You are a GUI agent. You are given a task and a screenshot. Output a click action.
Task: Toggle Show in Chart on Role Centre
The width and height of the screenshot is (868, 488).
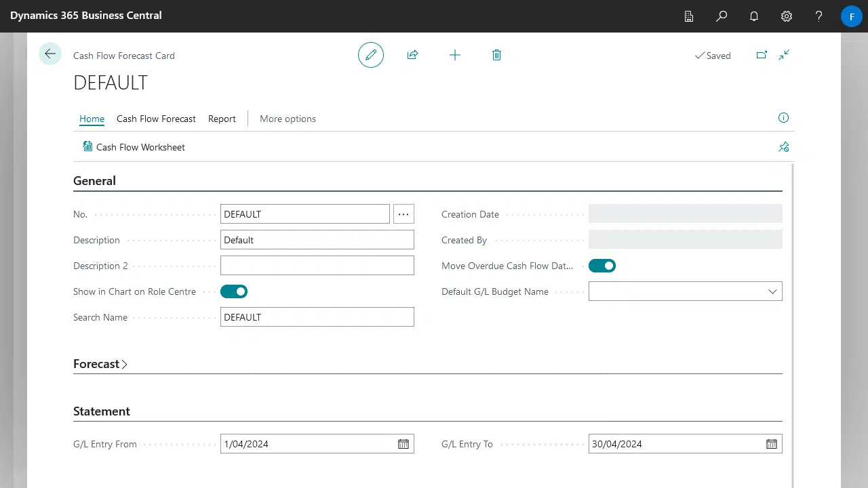[x=234, y=291]
